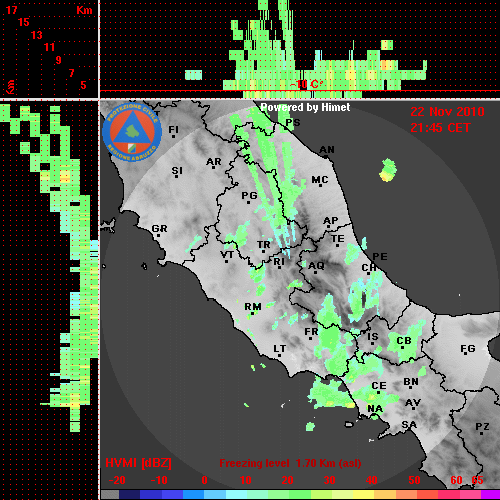
Task: Click the '17' km altitude label
Action: tap(12, 10)
